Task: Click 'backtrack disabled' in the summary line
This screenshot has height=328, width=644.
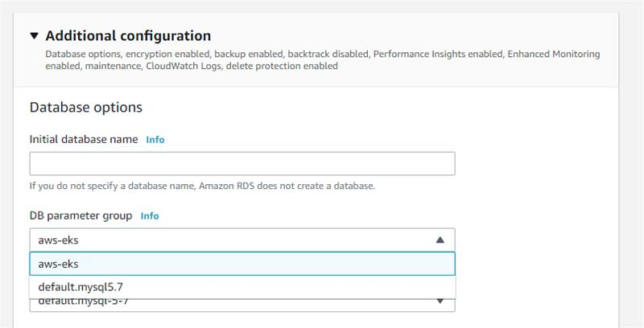Action: (x=331, y=54)
